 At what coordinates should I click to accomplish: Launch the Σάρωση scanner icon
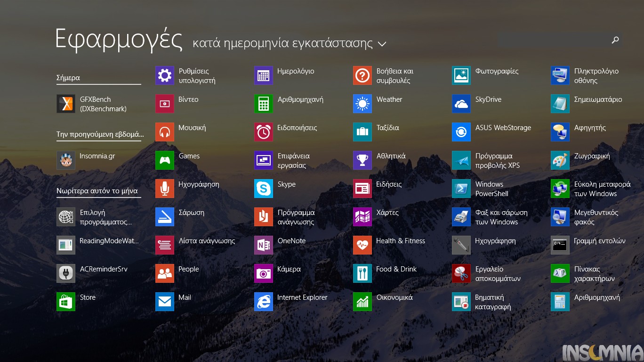[165, 217]
